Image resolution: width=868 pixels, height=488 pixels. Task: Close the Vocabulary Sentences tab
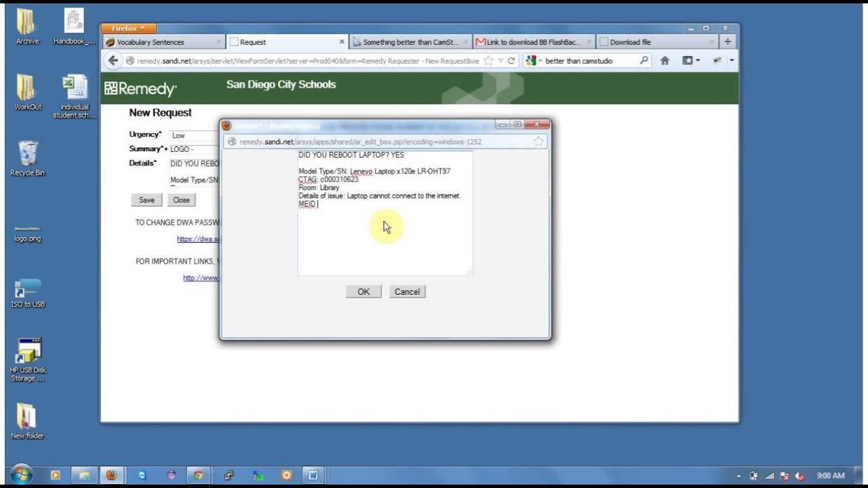tap(218, 42)
